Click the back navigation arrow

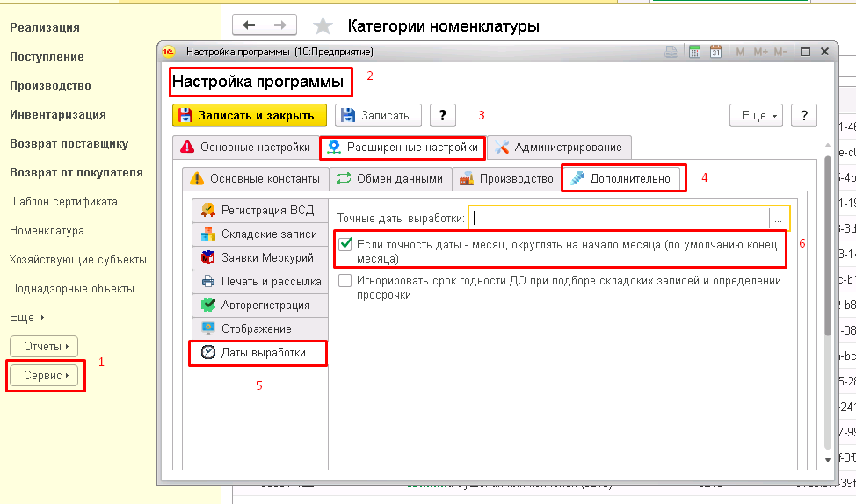pyautogui.click(x=249, y=25)
